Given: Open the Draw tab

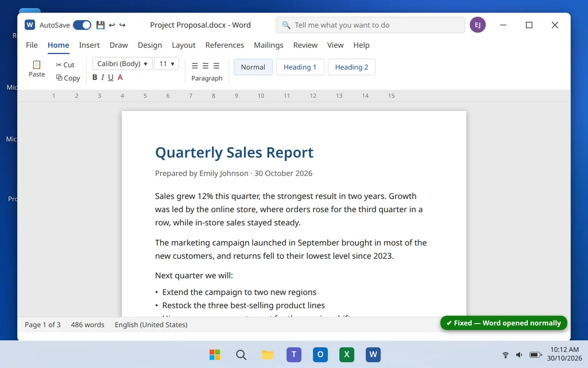Looking at the screenshot, I should [x=118, y=45].
